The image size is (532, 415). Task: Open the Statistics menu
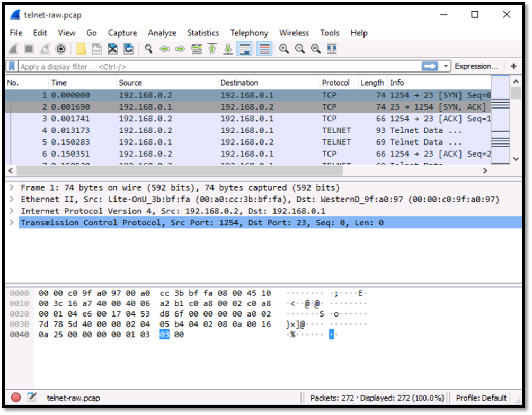point(203,33)
